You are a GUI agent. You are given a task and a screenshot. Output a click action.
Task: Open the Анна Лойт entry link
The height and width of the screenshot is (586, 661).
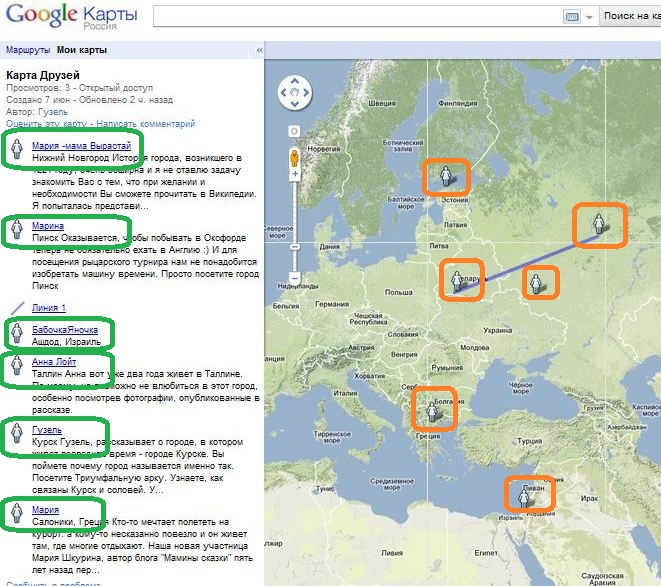click(x=54, y=362)
